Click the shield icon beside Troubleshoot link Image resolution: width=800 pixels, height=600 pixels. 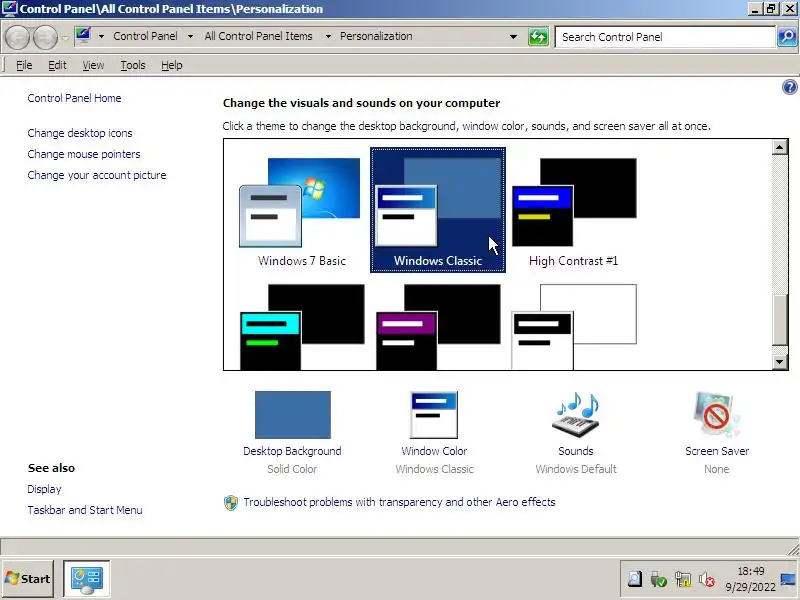[x=231, y=503]
